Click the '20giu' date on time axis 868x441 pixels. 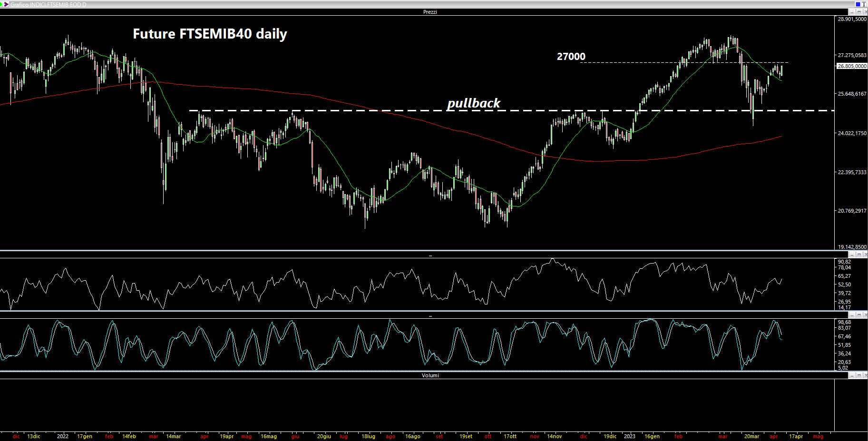click(x=324, y=436)
